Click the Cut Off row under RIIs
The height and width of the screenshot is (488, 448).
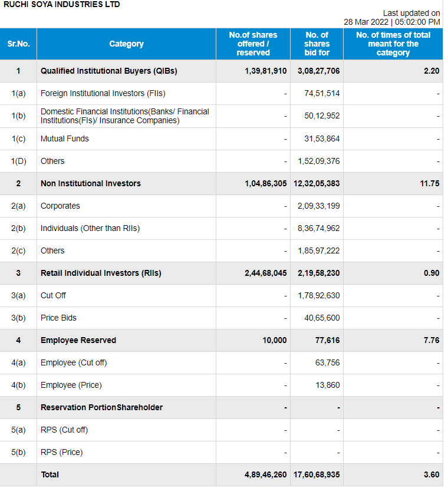point(53,295)
